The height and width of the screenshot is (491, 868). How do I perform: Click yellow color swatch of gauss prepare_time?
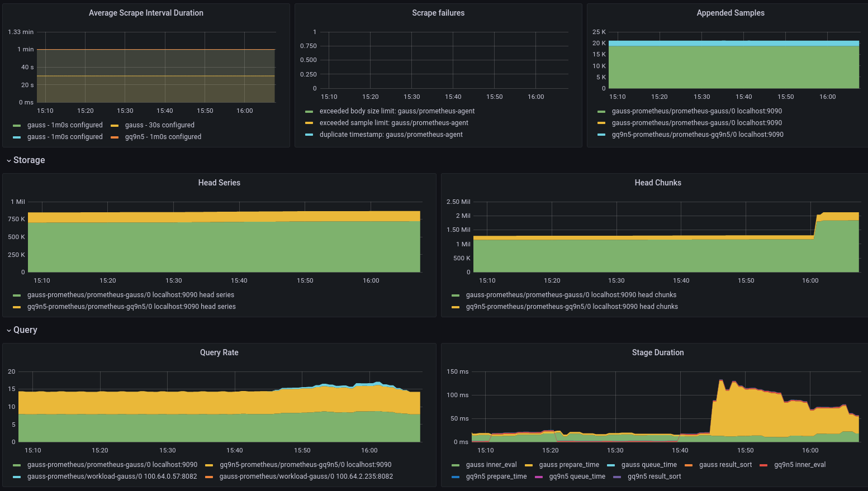click(x=529, y=465)
